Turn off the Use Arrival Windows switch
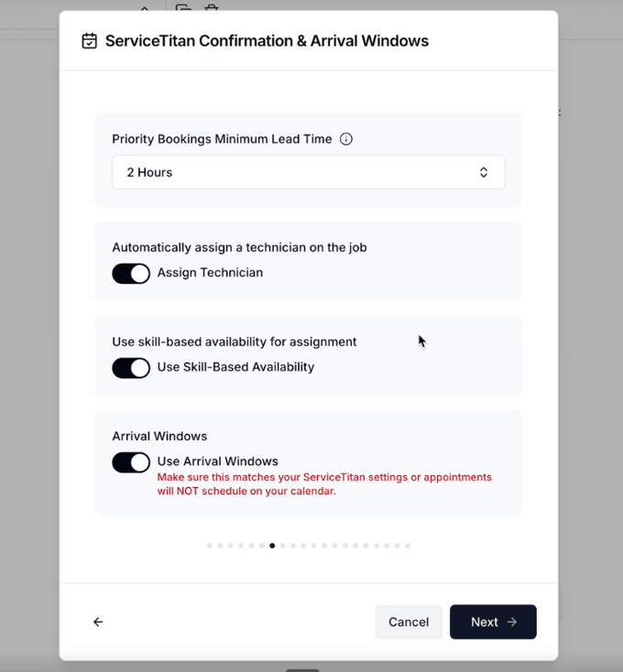Screen dimensions: 623x672 [131, 462]
